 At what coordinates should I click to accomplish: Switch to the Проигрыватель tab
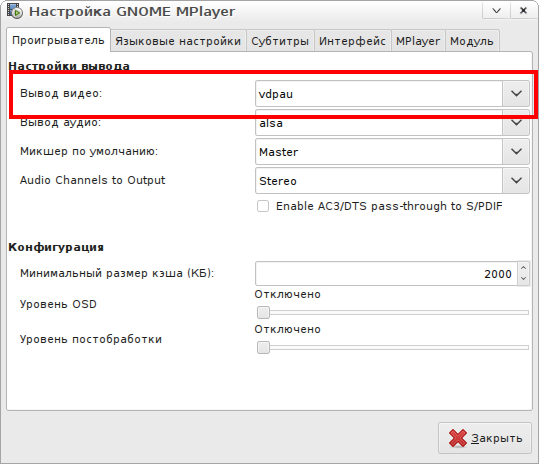(x=58, y=40)
